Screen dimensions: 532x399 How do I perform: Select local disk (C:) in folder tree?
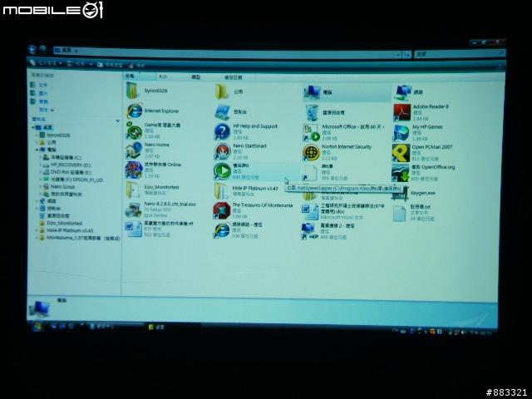tap(62, 157)
